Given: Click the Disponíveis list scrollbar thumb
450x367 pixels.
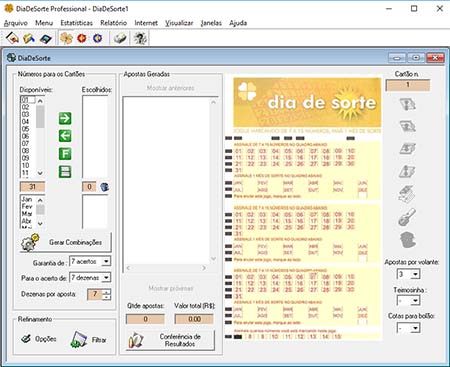Looking at the screenshot, I should (40, 117).
